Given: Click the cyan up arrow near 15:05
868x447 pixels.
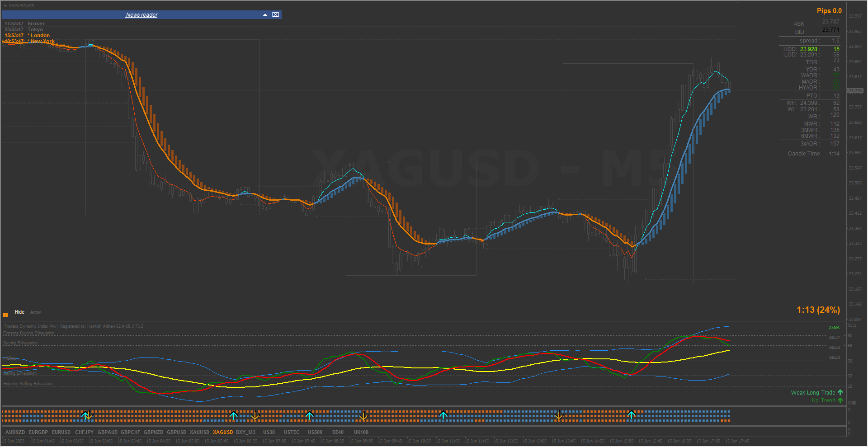Looking at the screenshot, I should (x=631, y=415).
